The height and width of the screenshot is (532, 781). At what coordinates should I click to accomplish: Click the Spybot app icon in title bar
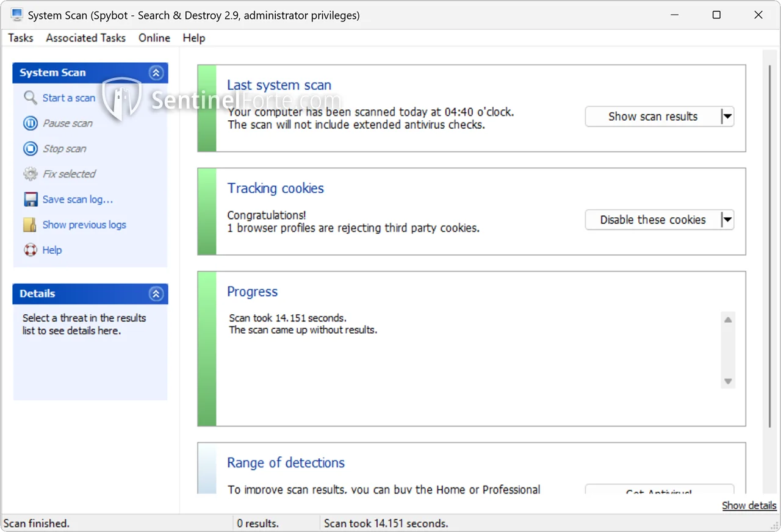[17, 15]
